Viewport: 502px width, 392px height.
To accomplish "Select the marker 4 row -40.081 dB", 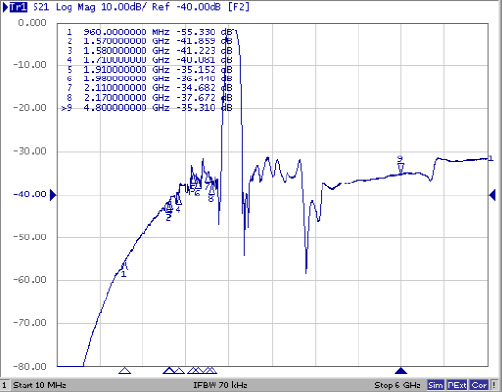I will click(x=149, y=60).
